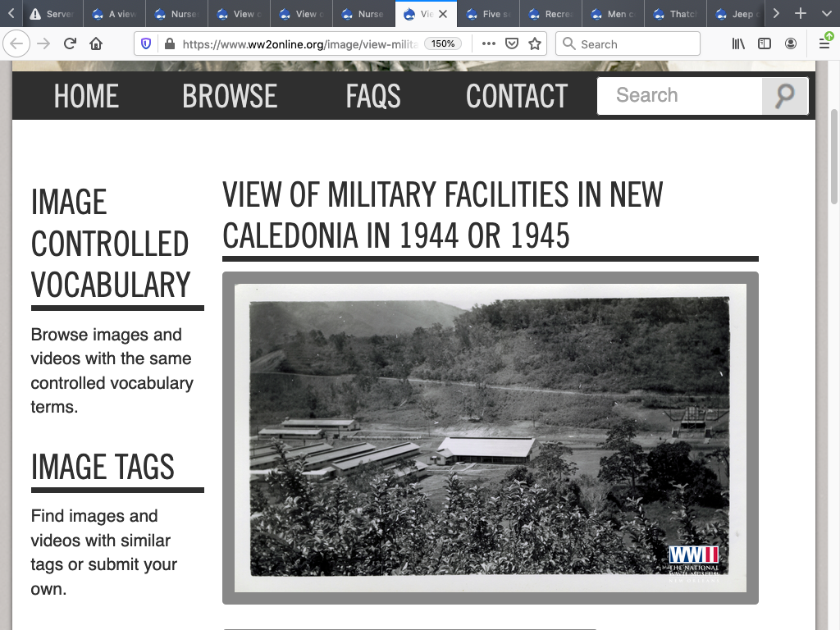Save page to Pocket icon
The width and height of the screenshot is (840, 630).
pyautogui.click(x=512, y=44)
